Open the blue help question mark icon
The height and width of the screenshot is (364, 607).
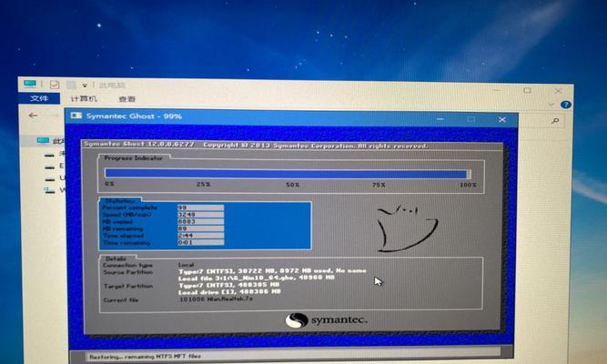565,105
